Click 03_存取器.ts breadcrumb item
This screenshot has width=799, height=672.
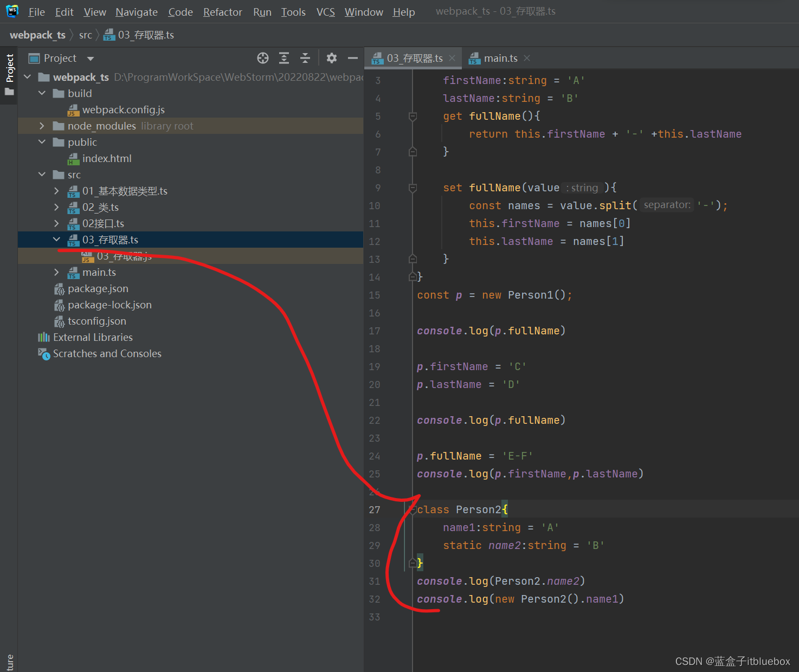pyautogui.click(x=139, y=35)
